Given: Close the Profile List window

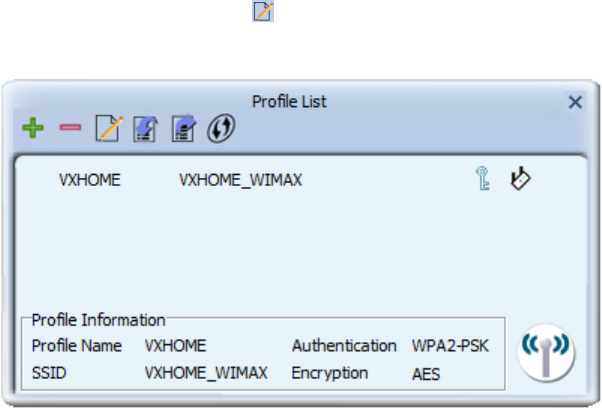Looking at the screenshot, I should [575, 102].
